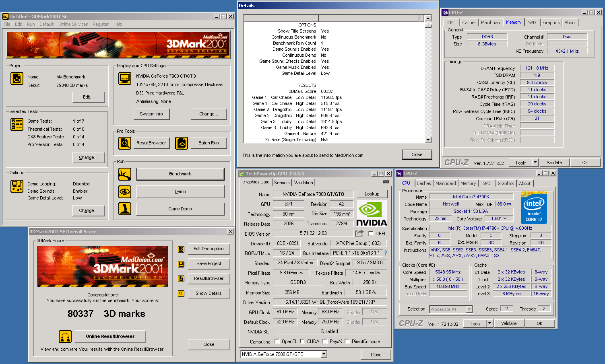
Task: Click the magnifier icon beside Show Details
Action: pos(181,294)
